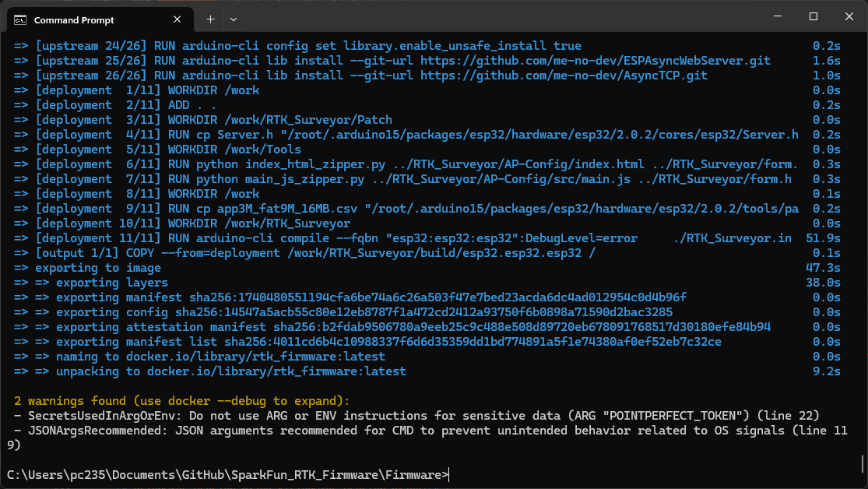
Task: Click the minimize icon in the title bar
Action: (x=777, y=16)
